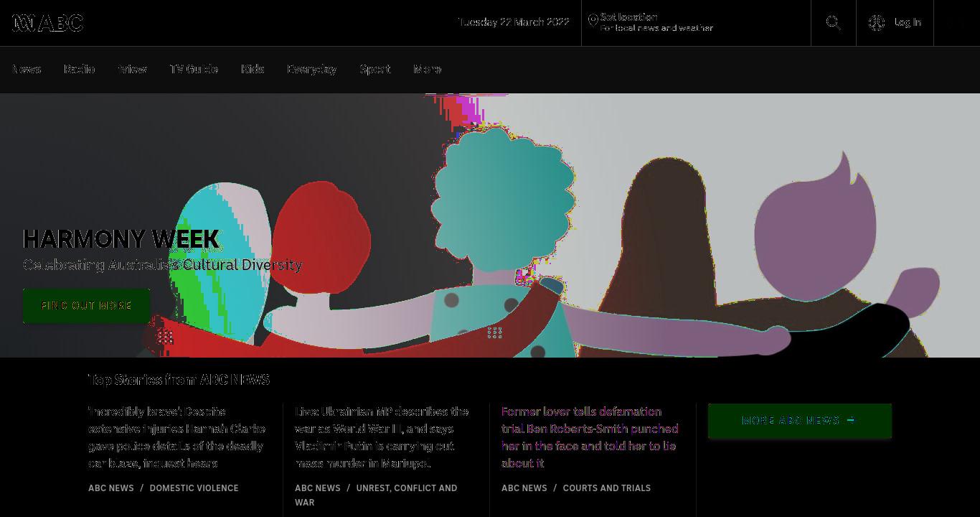The height and width of the screenshot is (517, 980).
Task: Open the TV Guide menu item
Action: coord(194,70)
